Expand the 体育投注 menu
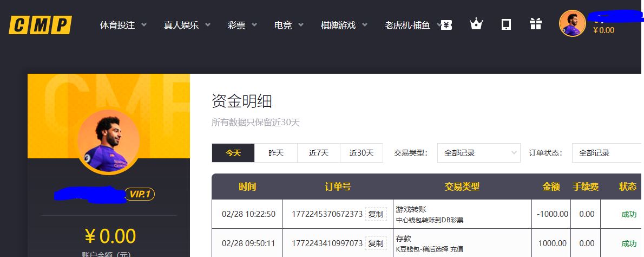Screen dimensions: 644x257 coord(123,25)
